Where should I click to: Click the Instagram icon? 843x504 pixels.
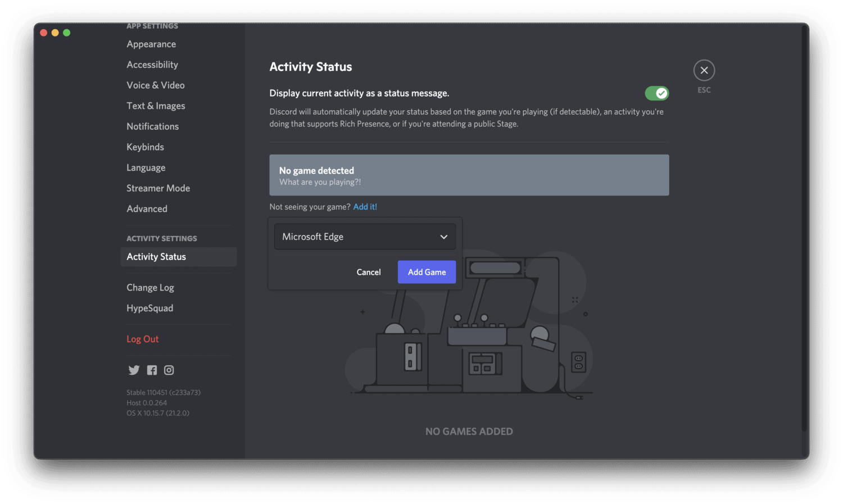169,370
